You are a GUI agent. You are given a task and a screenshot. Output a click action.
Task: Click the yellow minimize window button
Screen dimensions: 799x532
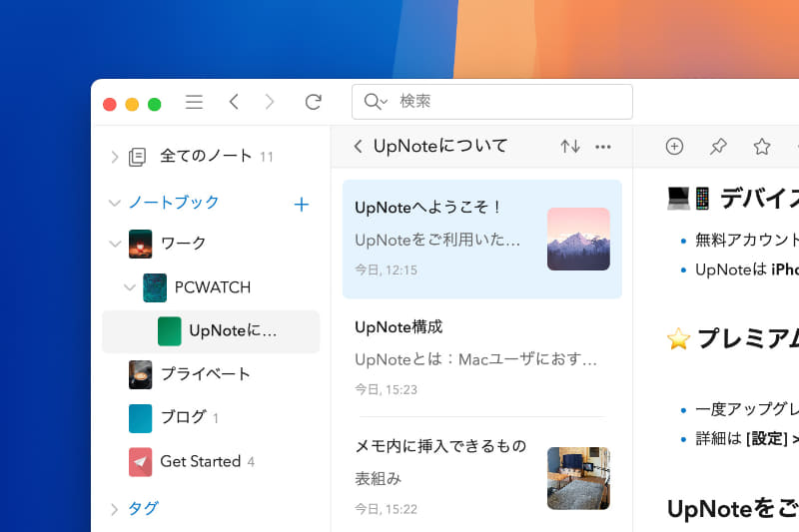click(x=132, y=105)
